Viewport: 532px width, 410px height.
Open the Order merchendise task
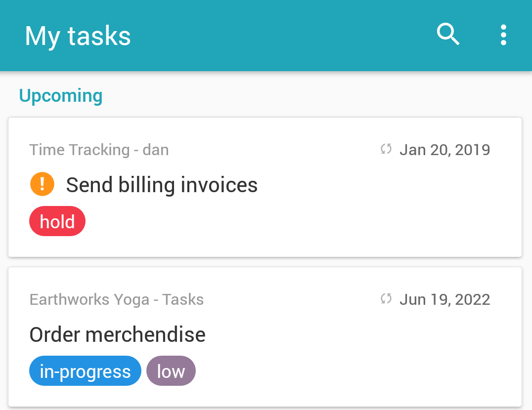coord(117,335)
